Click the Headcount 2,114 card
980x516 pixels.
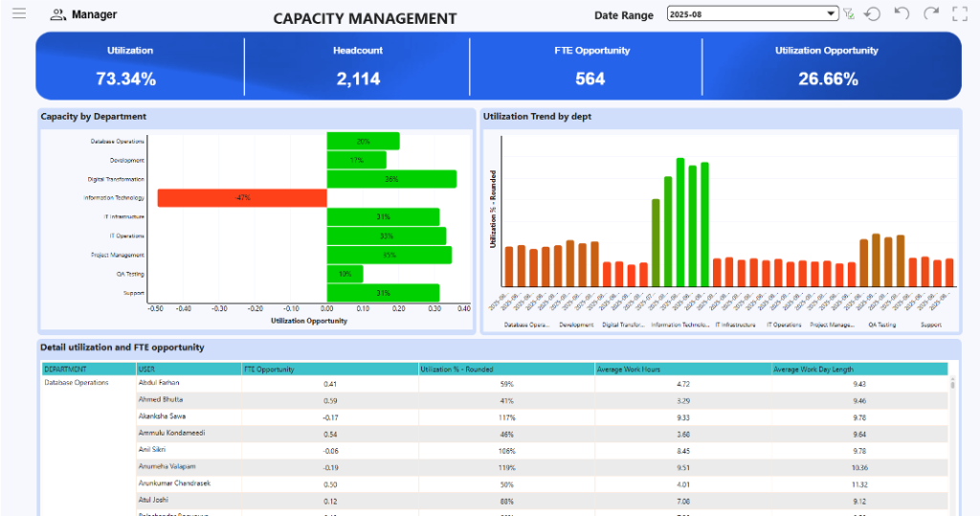point(357,66)
